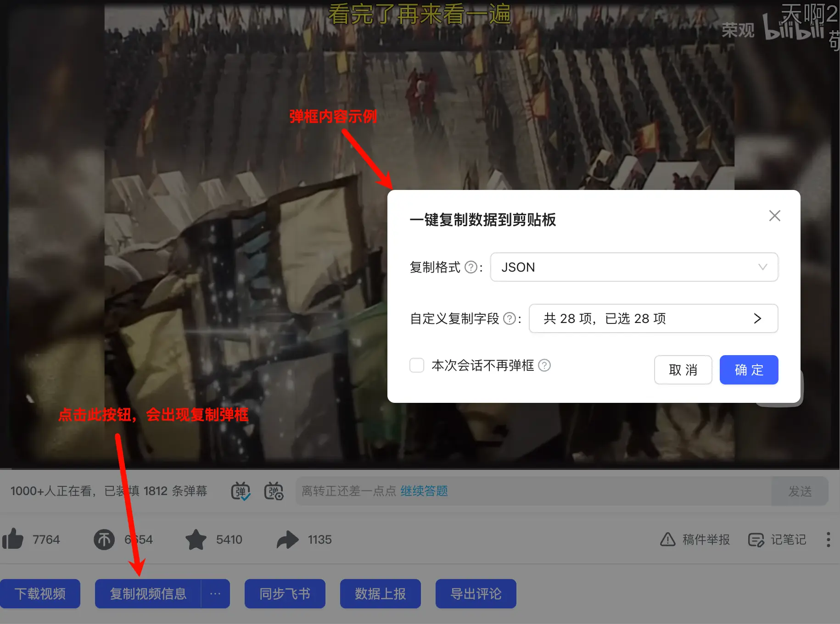Open the ellipsis menu beside 复制视频信息
This screenshot has width=840, height=624.
click(215, 594)
